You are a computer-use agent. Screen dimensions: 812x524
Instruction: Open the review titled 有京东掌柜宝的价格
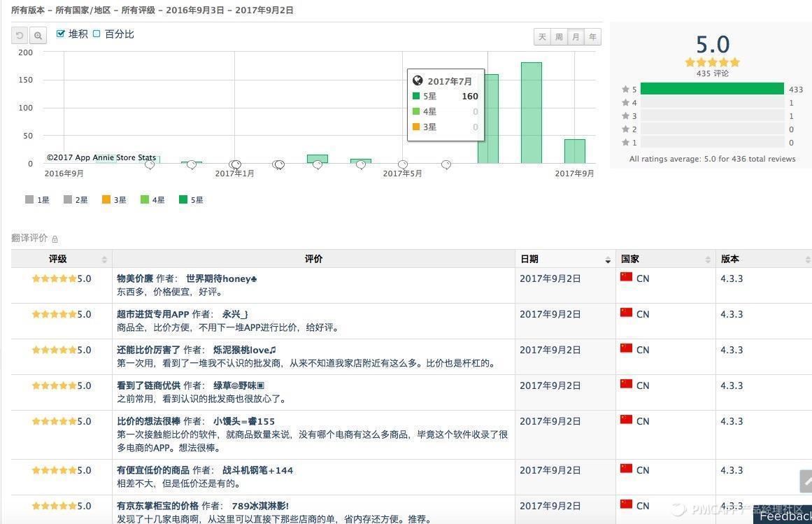tap(157, 506)
